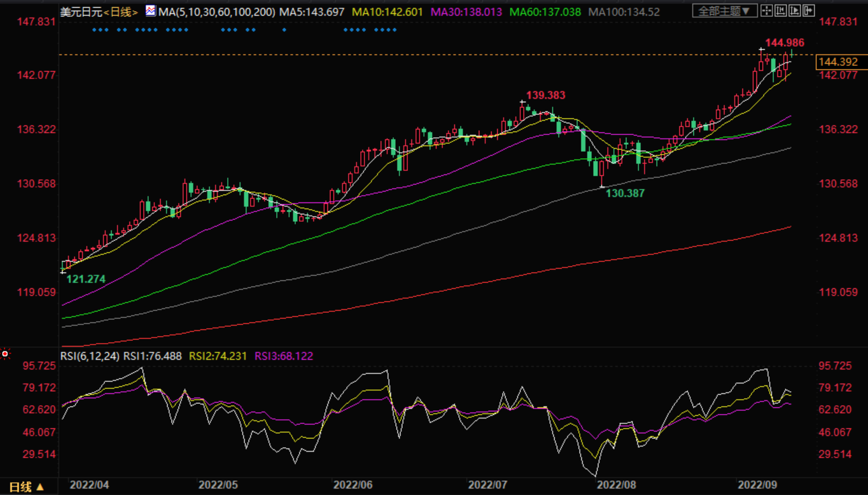Image resolution: width=868 pixels, height=495 pixels.
Task: Click the 2022/06 date on time axis
Action: point(353,485)
